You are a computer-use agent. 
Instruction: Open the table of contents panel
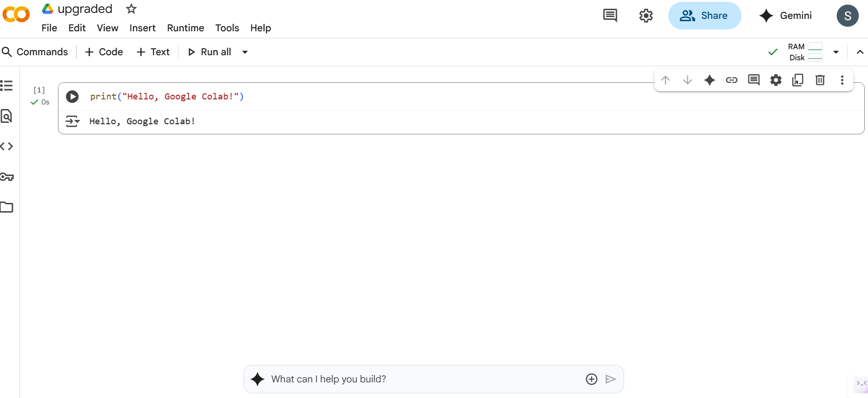pyautogui.click(x=7, y=86)
